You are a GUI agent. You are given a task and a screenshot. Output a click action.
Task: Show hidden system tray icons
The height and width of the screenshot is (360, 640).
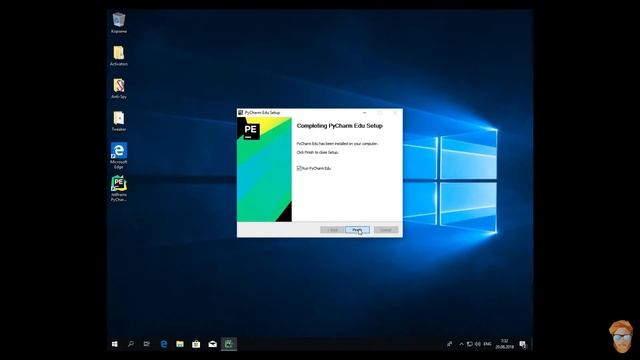coord(462,344)
